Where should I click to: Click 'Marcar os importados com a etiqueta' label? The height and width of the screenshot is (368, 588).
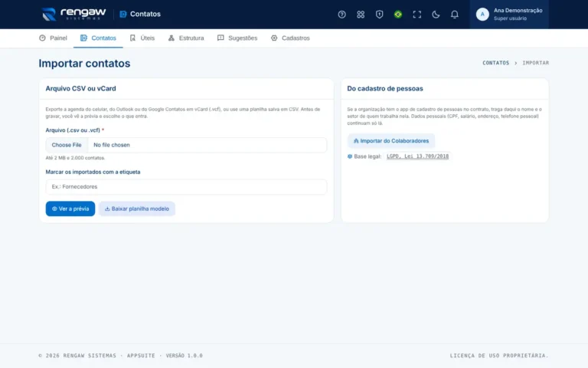[x=93, y=172]
